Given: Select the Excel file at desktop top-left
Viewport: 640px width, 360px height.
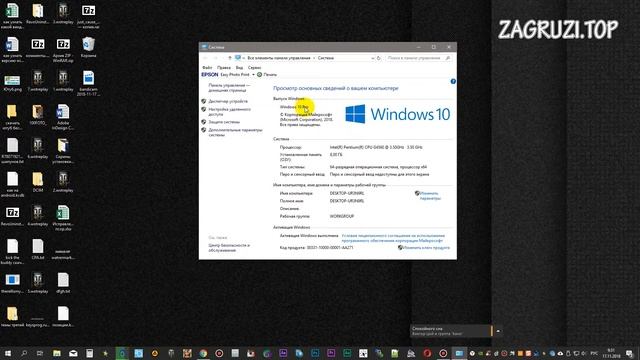Looking at the screenshot, I should (11, 16).
